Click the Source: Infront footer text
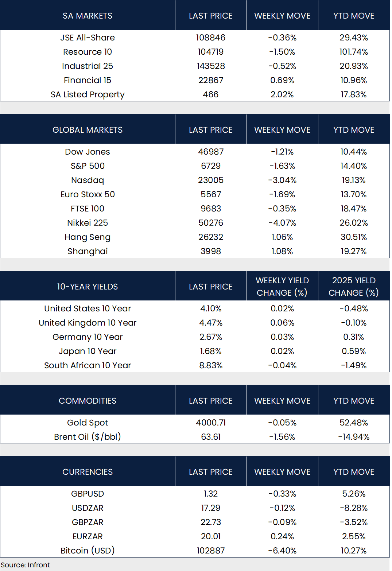The height and width of the screenshot is (571, 392). point(26,565)
